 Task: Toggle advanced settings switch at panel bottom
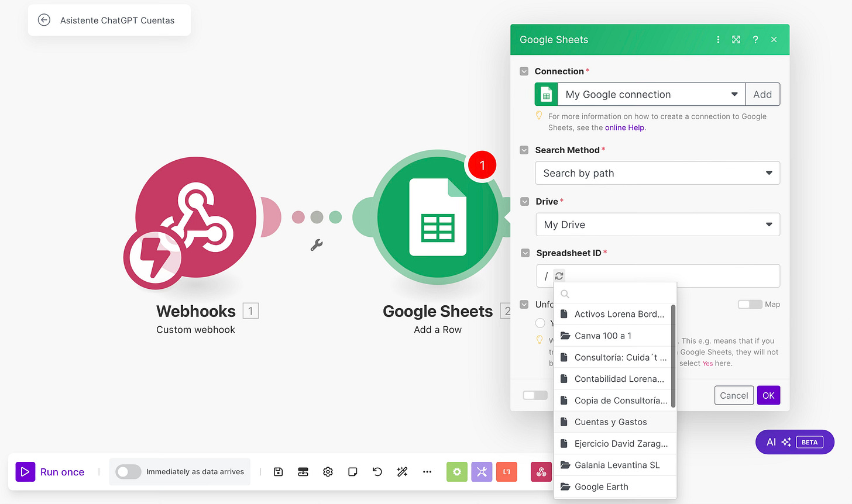click(535, 395)
